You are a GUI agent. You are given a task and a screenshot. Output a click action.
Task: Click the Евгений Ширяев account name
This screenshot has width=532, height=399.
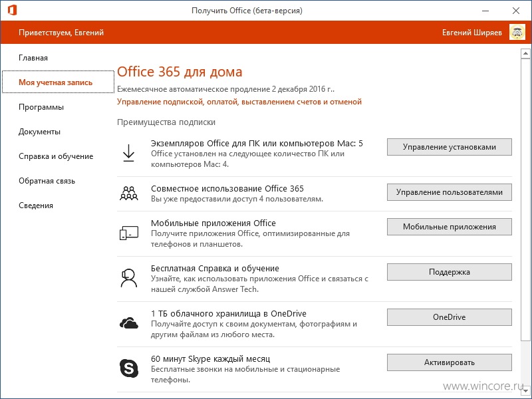coord(472,33)
